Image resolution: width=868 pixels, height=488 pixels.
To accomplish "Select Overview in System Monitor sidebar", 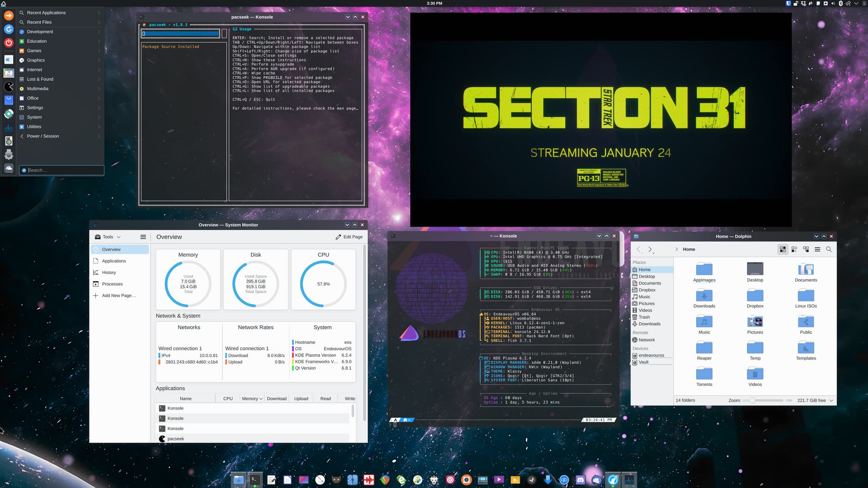I will [x=120, y=249].
